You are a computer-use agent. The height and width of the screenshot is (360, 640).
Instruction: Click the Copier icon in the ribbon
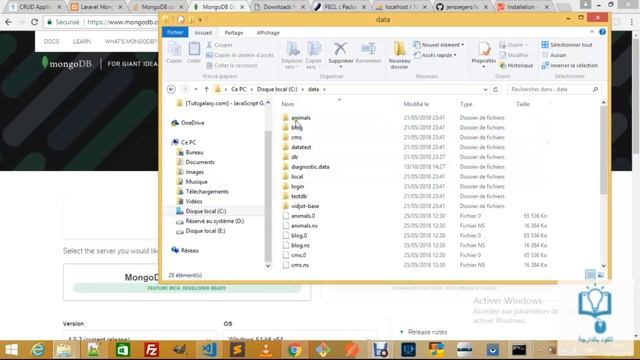point(174,50)
